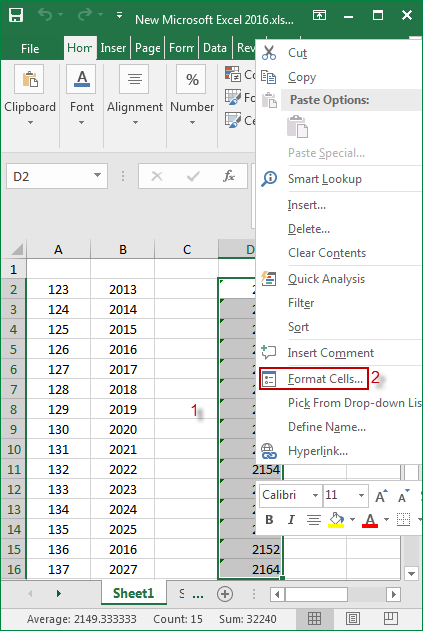Click the New Sheet plus icon
Screen dimensions: 423x631
point(225,594)
